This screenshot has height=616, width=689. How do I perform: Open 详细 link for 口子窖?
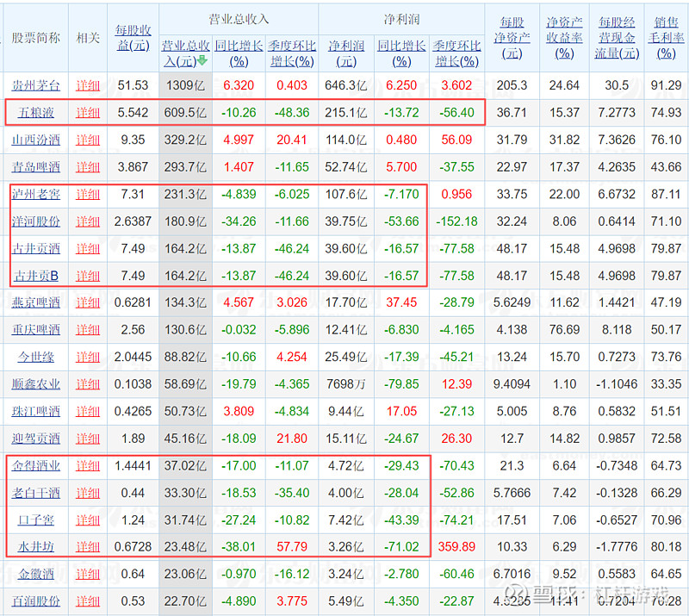(88, 520)
